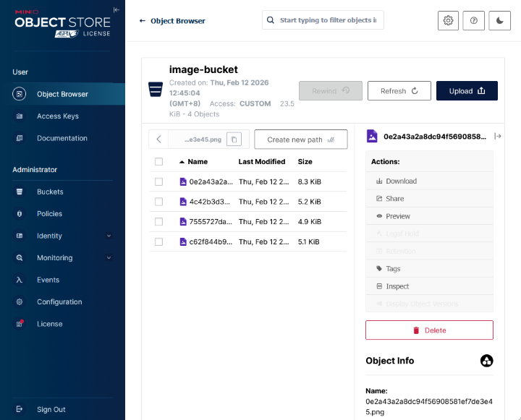Click the Object Info metadata icon
521x420 pixels.
pyautogui.click(x=486, y=361)
